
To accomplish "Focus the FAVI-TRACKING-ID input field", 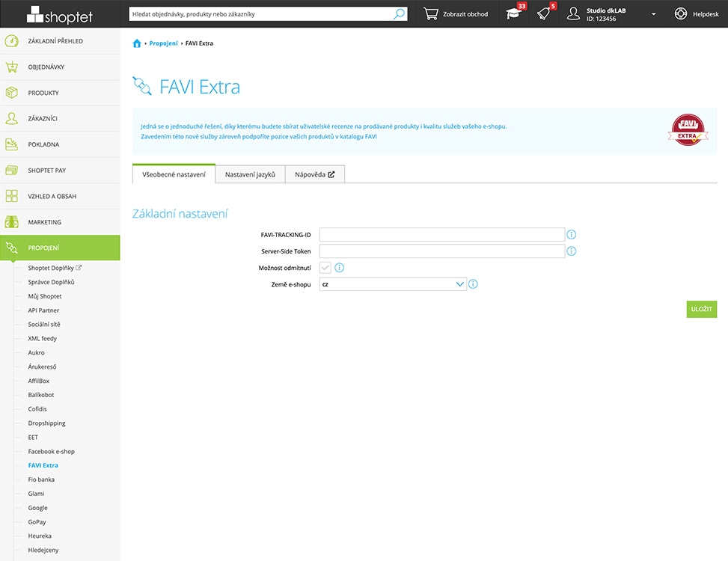I will [x=442, y=235].
